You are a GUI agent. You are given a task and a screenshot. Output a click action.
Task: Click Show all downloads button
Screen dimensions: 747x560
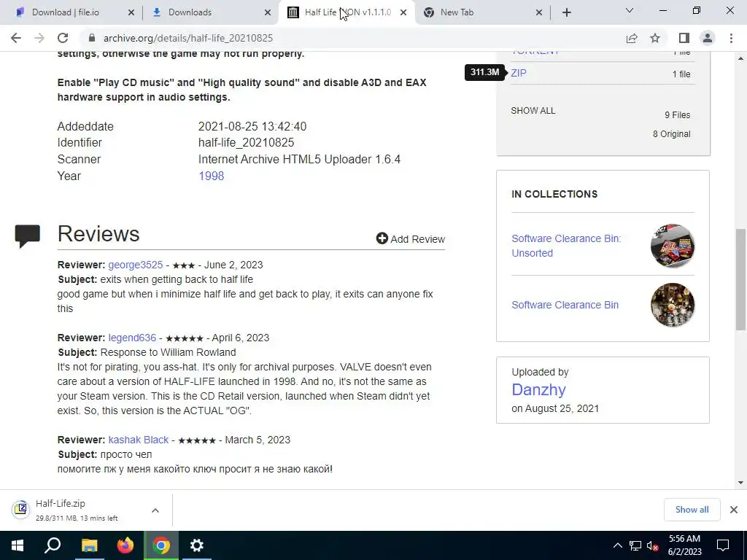point(692,510)
